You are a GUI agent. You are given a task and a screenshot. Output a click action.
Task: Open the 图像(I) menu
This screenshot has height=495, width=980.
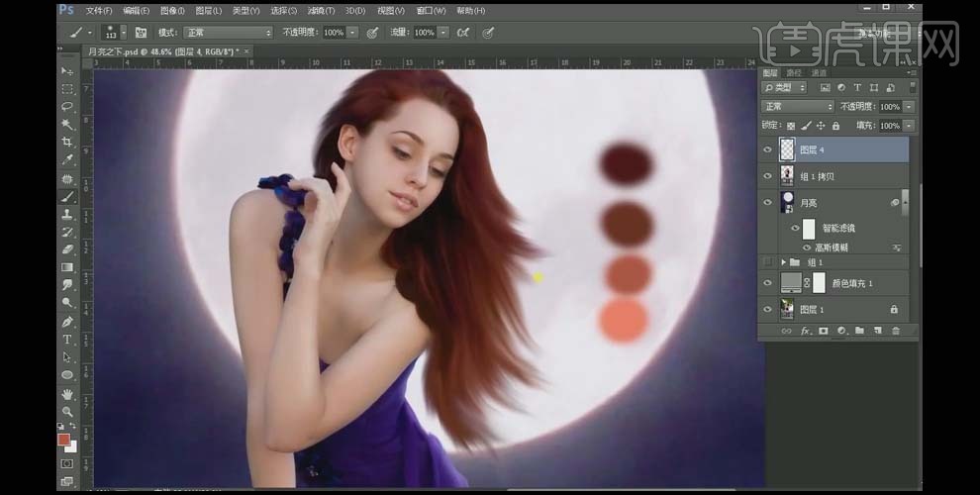point(172,11)
